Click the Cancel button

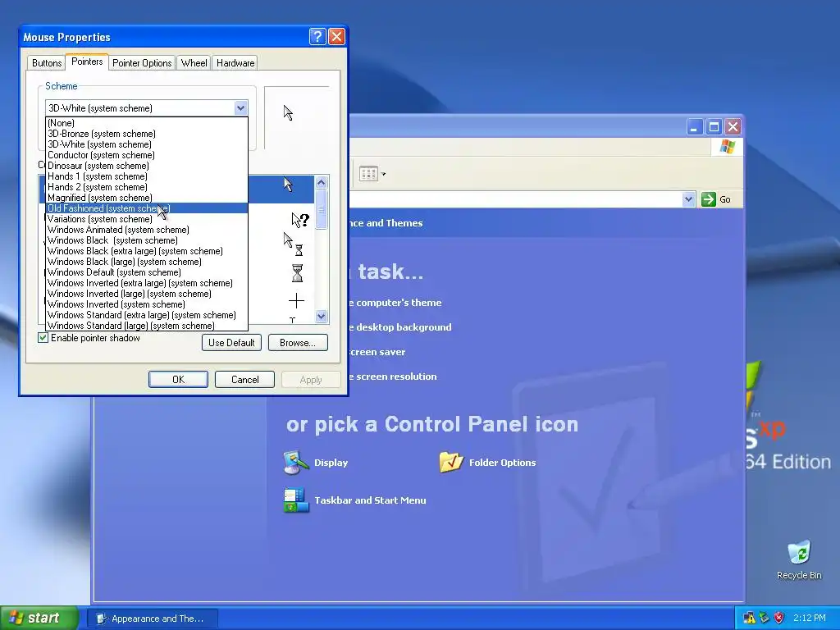(x=244, y=379)
